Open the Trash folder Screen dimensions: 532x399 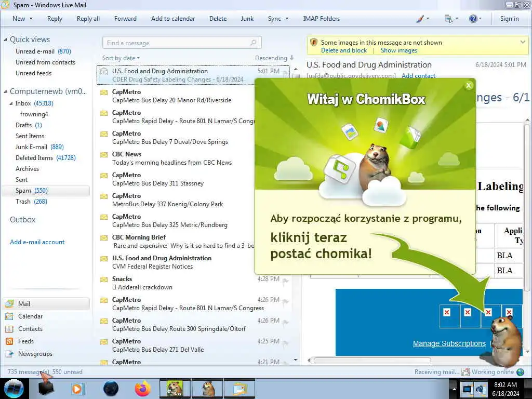(31, 202)
